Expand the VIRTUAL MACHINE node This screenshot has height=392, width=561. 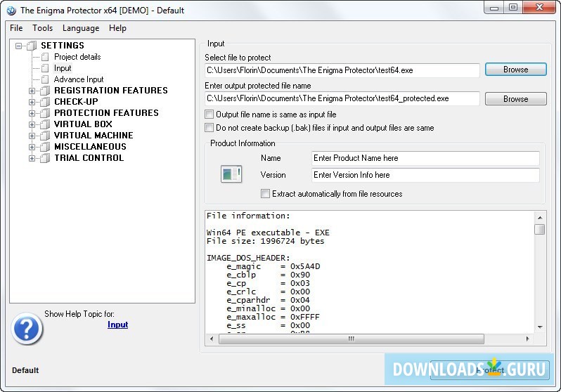(32, 136)
